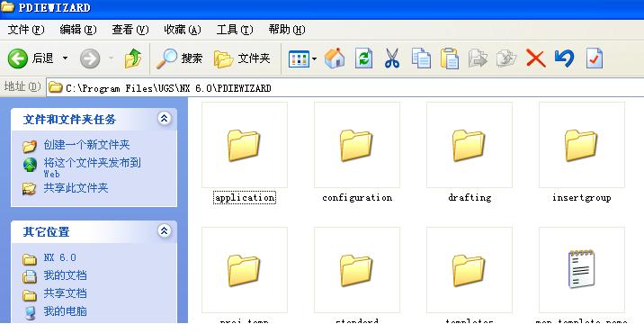Collapse the 文件和文件夹任务 panel
Viewport: 644px width, 333px height.
click(x=165, y=119)
